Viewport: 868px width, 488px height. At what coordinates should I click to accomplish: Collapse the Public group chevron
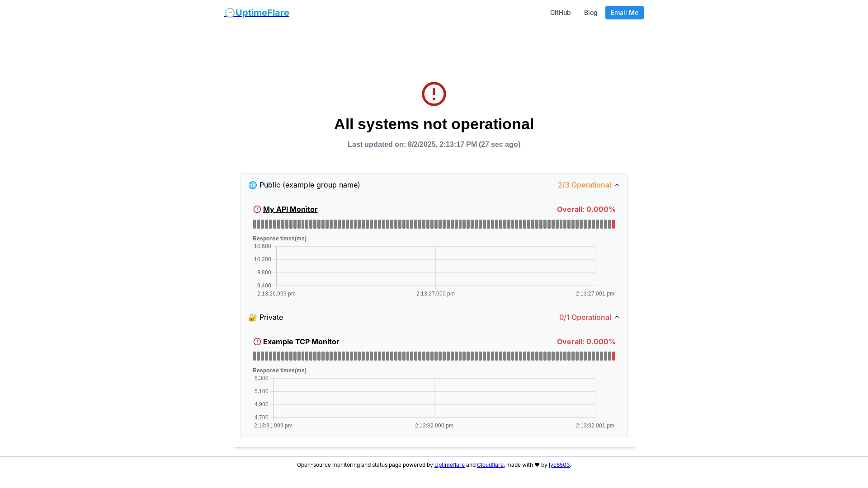617,185
